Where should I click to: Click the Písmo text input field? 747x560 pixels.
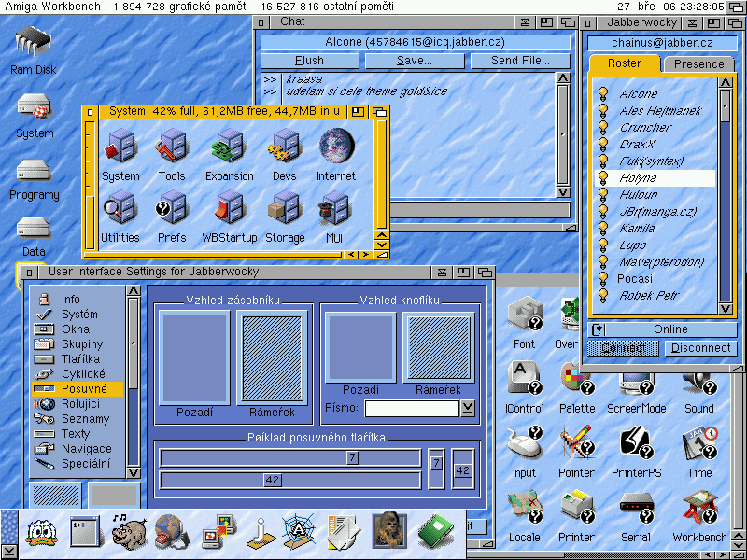(412, 409)
